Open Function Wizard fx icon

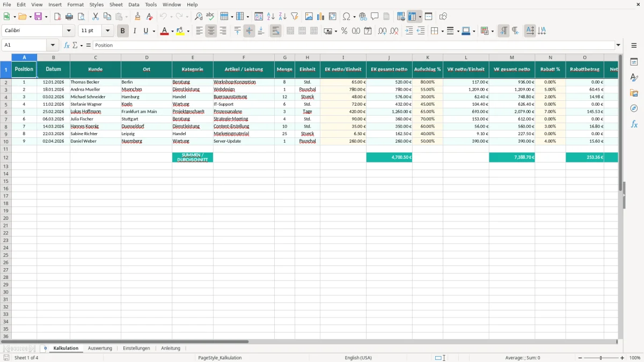[x=67, y=45]
